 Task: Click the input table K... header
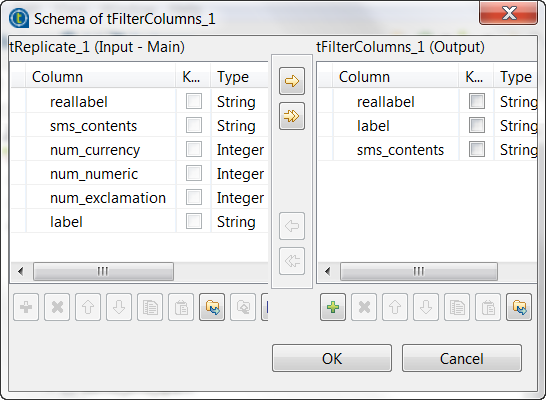(193, 77)
